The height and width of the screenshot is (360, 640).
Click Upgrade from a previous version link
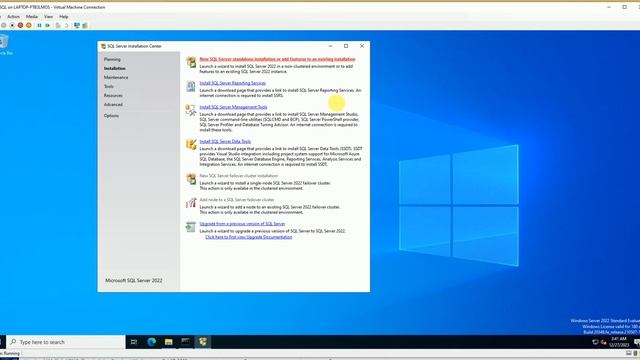point(242,224)
